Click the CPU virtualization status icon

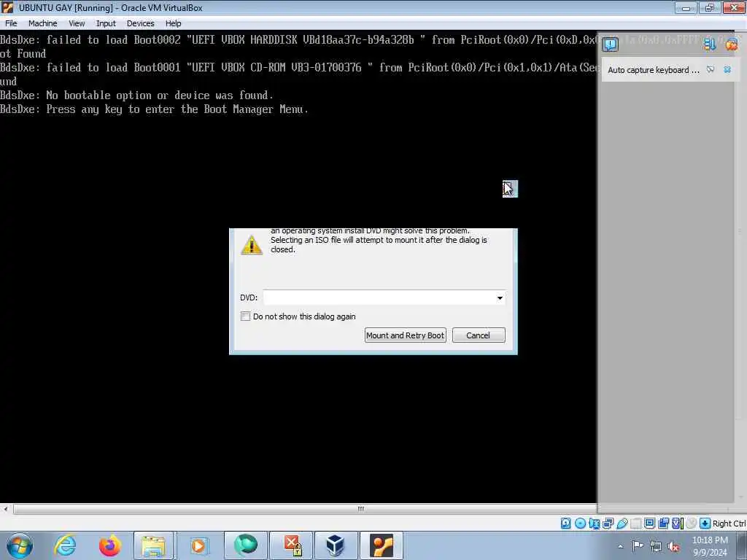click(677, 524)
